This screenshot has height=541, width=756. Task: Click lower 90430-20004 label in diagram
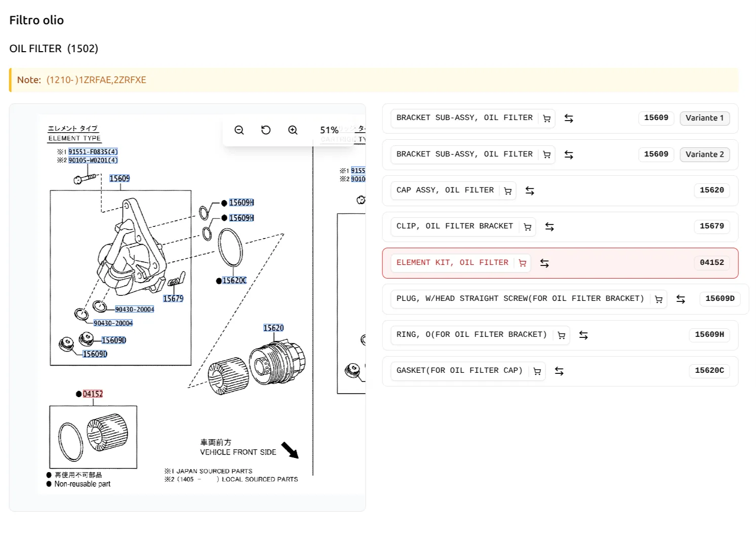(113, 323)
